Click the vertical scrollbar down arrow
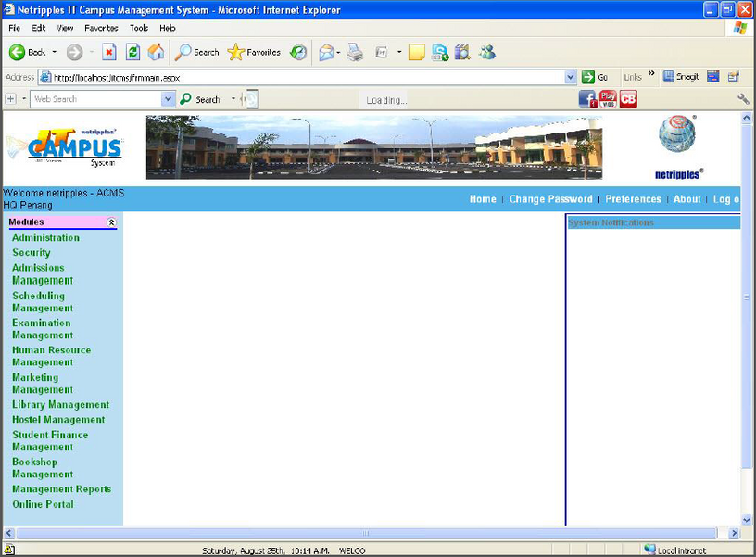Image resolution: width=756 pixels, height=557 pixels. point(747,520)
